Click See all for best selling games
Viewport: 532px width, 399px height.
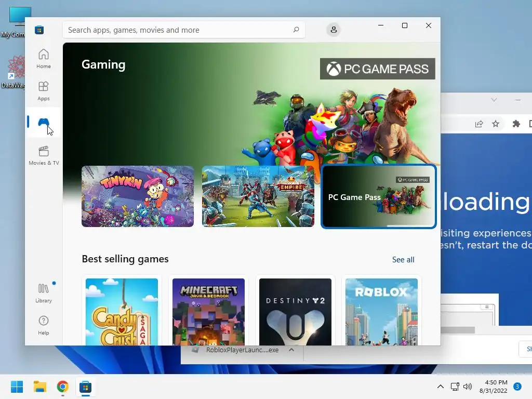[x=403, y=260]
